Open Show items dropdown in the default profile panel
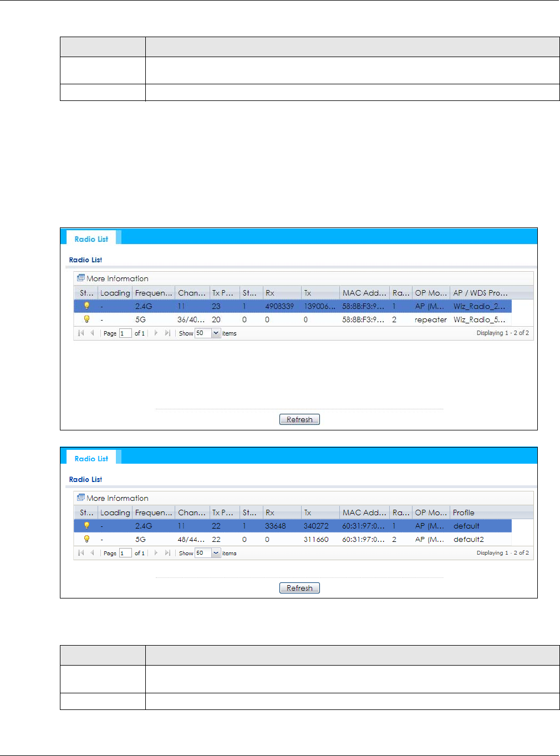This screenshot has width=560, height=756. (216, 553)
